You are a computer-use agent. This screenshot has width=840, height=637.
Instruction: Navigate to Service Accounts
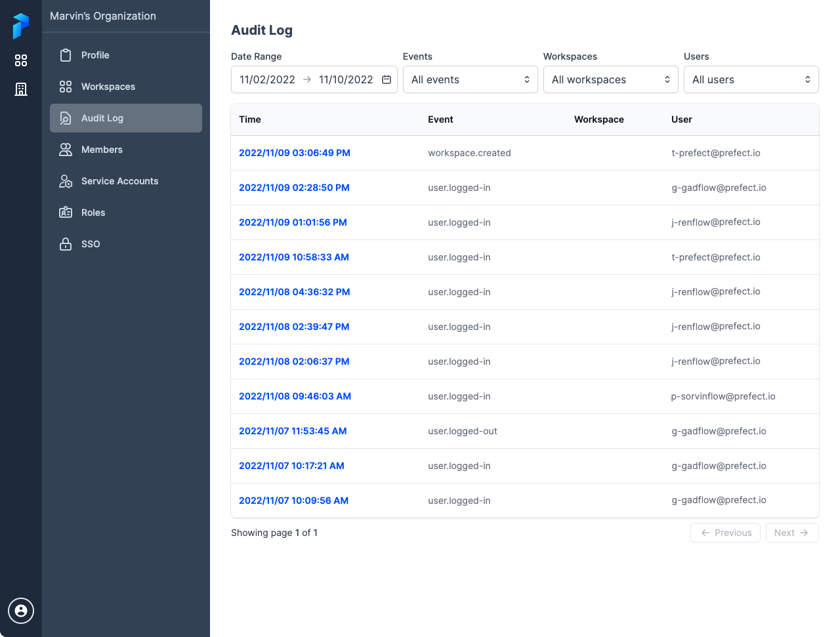126,181
